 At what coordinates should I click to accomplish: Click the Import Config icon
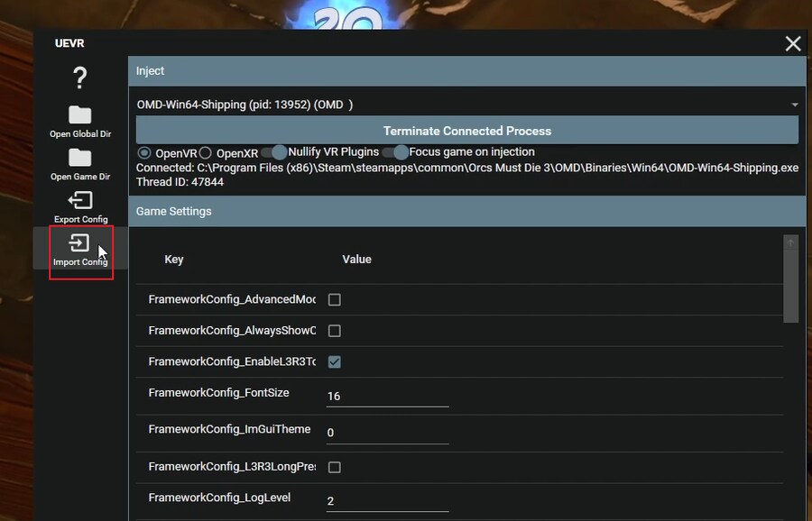80,244
